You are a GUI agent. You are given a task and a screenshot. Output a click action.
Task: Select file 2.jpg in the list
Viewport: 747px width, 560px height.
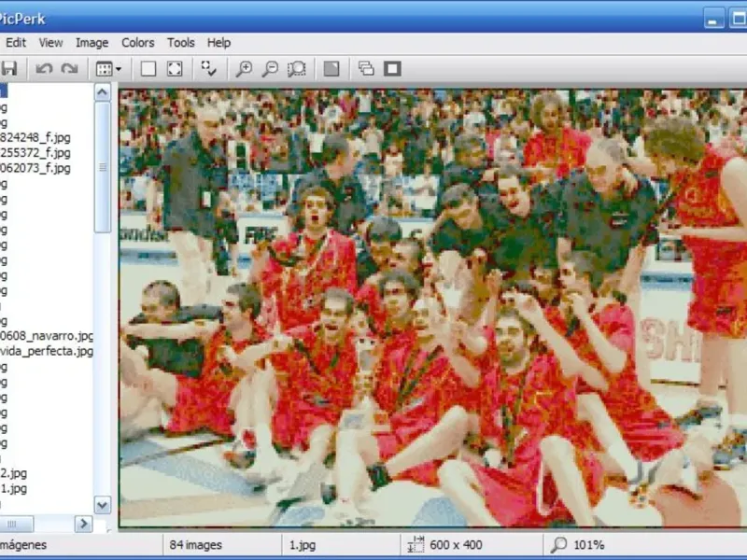coord(13,473)
